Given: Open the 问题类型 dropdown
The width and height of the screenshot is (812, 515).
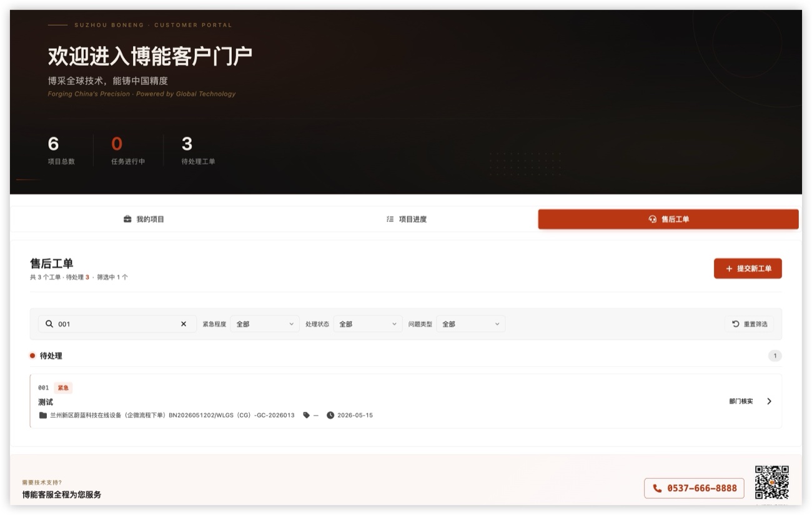Looking at the screenshot, I should click(x=471, y=324).
